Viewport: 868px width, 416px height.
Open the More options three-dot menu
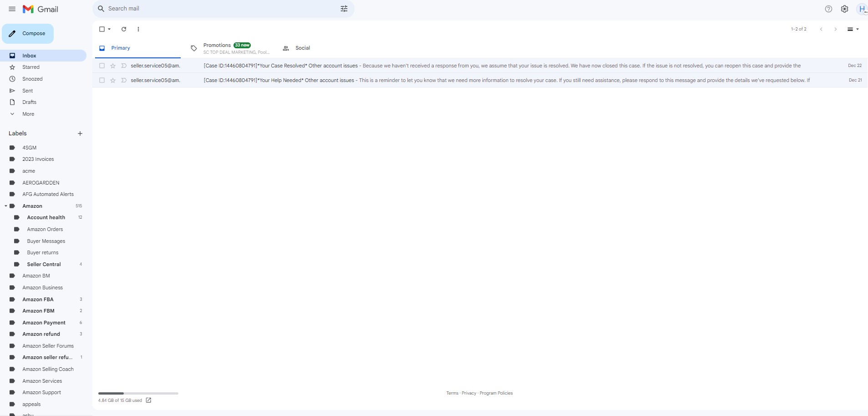click(138, 29)
